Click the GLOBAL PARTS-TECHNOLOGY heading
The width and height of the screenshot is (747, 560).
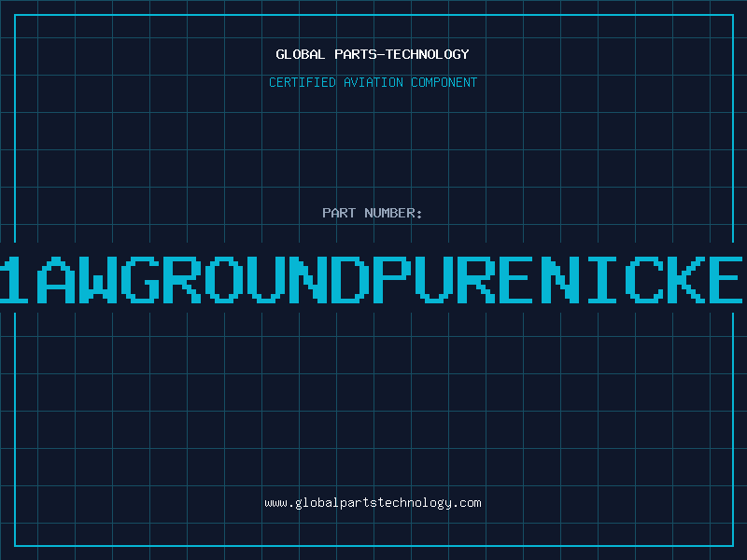(x=373, y=54)
